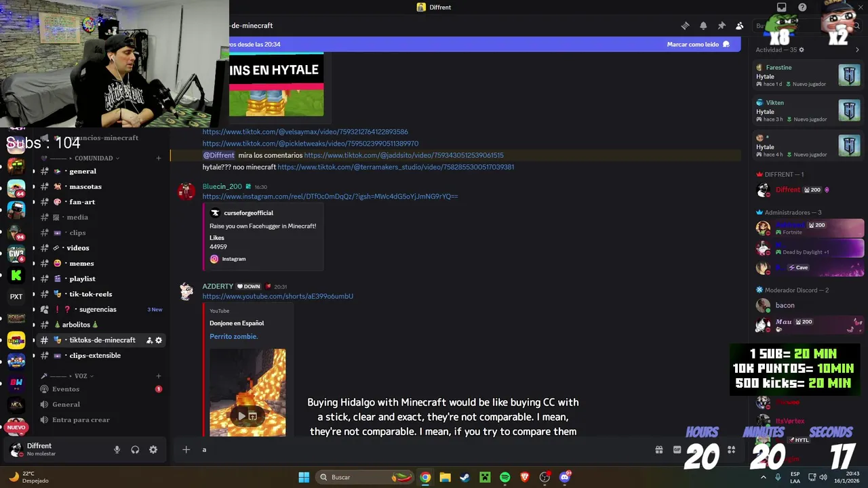868x488 pixels.
Task: Select member bacon in member list
Action: (808, 305)
